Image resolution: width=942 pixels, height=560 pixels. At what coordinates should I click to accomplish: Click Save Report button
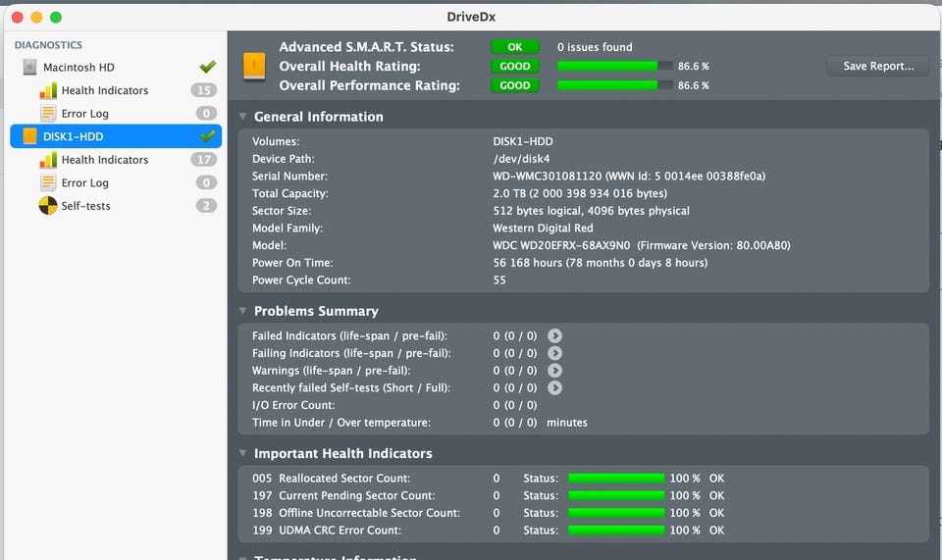(877, 66)
